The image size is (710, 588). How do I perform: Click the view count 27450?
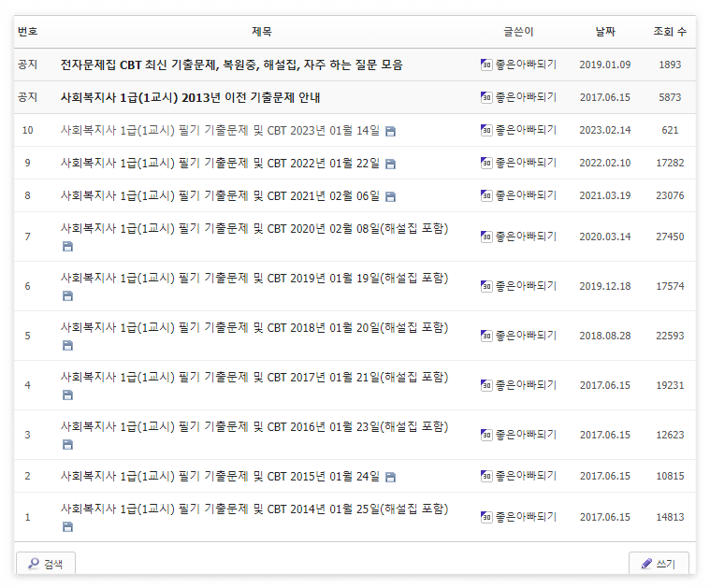[670, 237]
